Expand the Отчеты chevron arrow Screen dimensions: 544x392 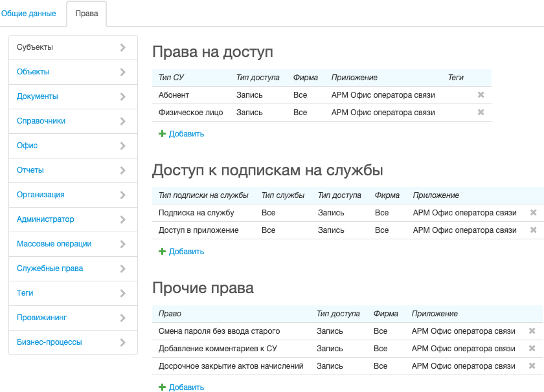123,171
